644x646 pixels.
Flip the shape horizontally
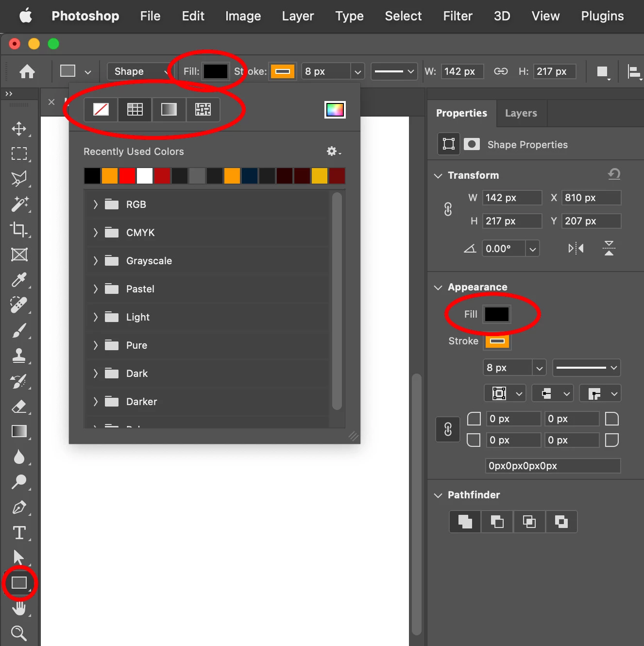(576, 249)
